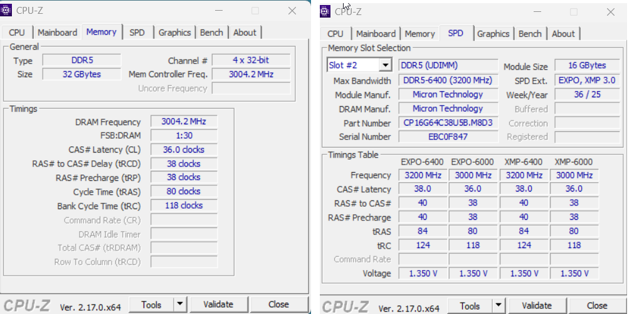Click Part Number CP16G64C38U5B.M8D3 value

click(448, 122)
